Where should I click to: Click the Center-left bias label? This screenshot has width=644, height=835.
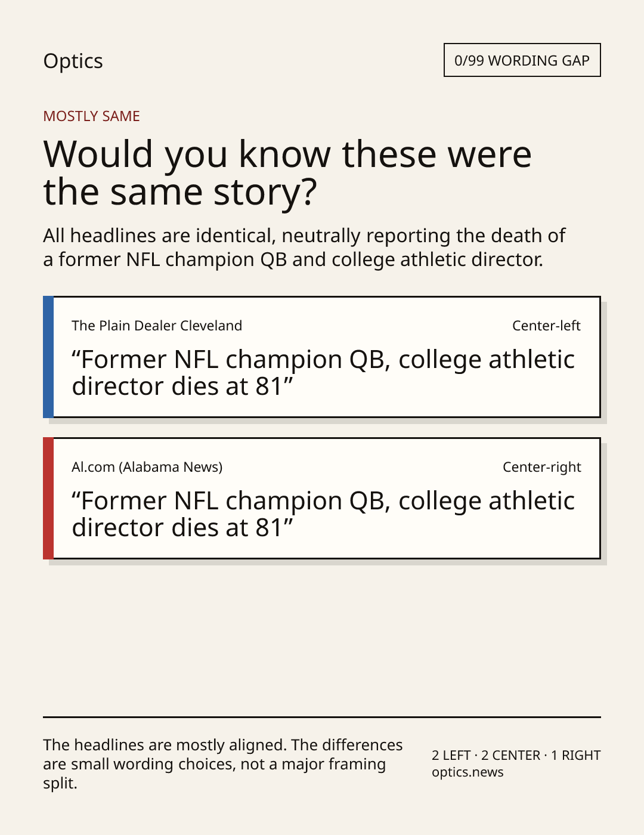coord(546,326)
